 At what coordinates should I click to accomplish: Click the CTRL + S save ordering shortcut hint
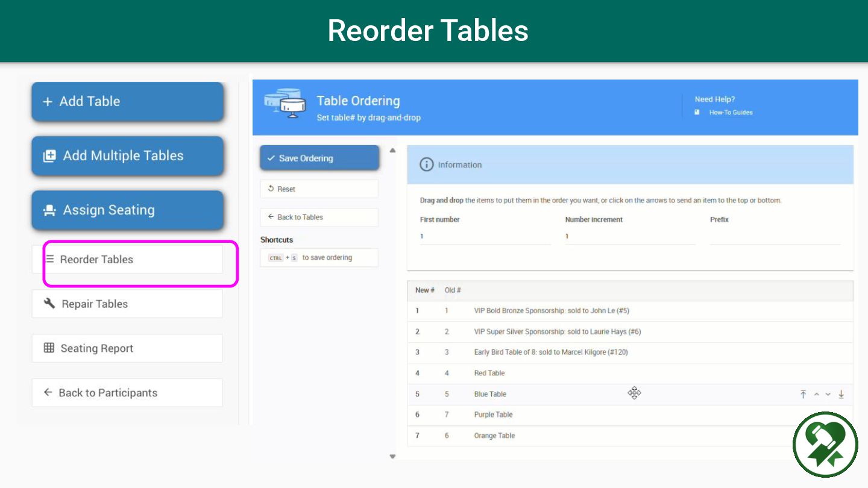coord(319,257)
